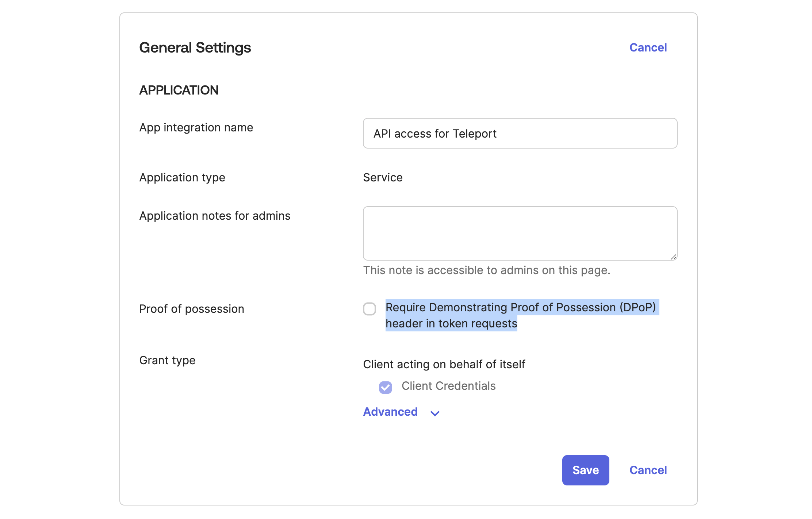Save the General Settings changes
The width and height of the screenshot is (812, 519).
585,470
